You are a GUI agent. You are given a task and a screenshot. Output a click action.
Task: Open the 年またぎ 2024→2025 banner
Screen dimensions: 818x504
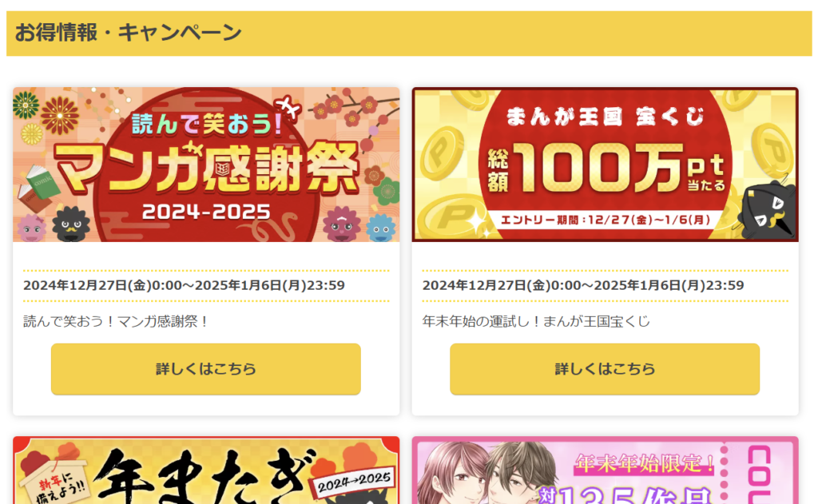pos(206,470)
